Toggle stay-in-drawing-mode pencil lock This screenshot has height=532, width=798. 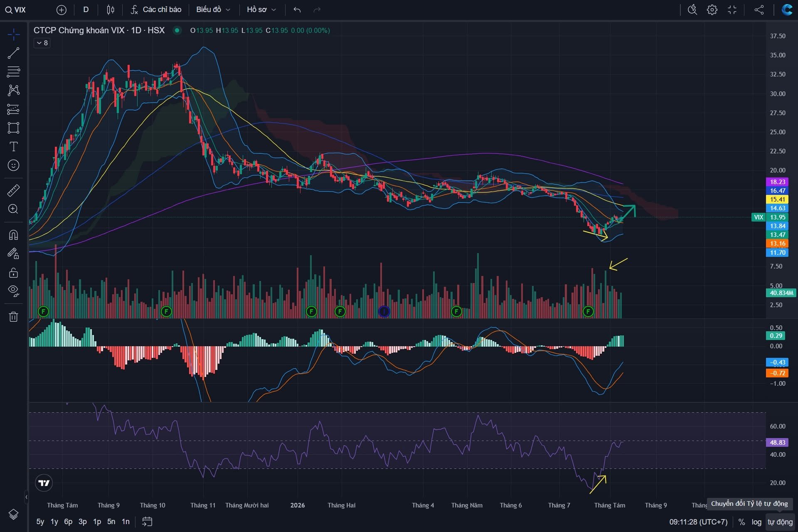point(13,254)
